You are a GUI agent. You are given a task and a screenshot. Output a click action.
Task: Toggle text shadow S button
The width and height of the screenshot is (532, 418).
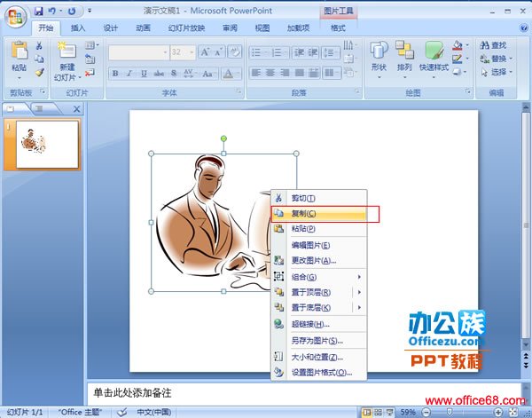pyautogui.click(x=174, y=73)
